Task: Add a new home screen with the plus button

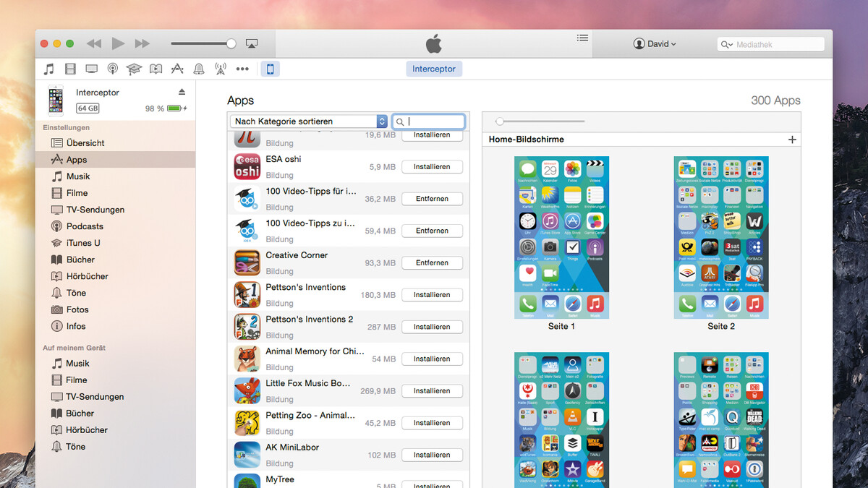Action: 792,139
